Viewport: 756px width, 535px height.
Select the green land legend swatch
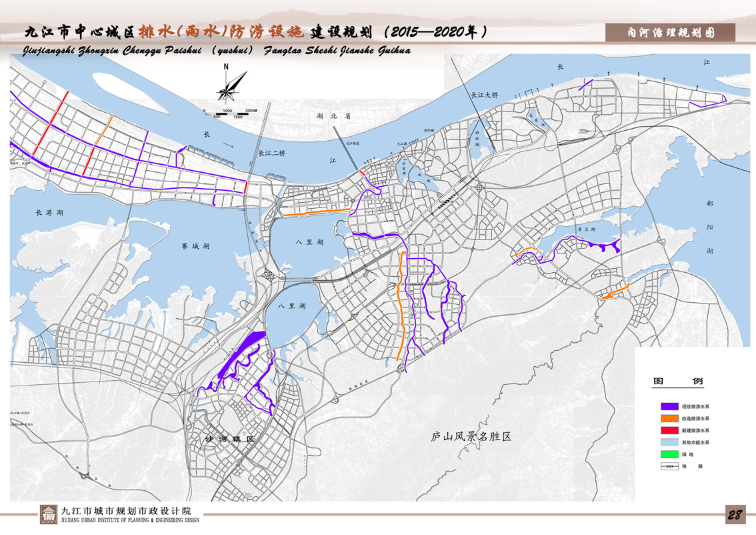coord(669,454)
